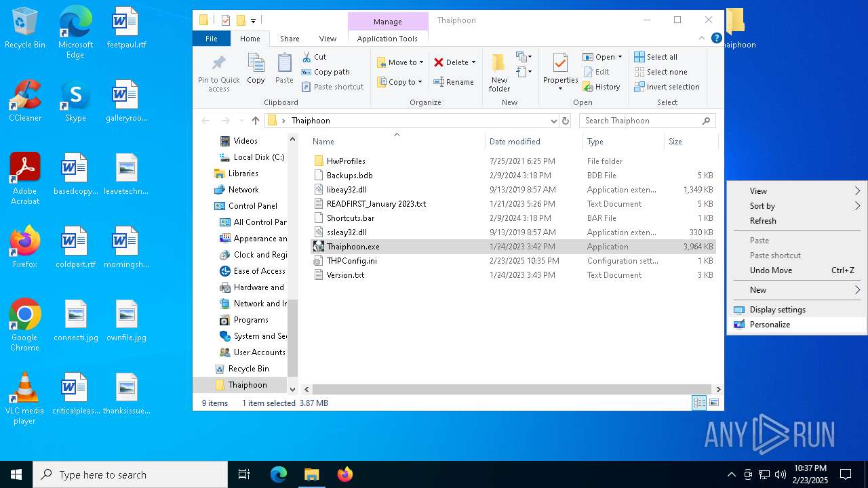Open the File tab

coord(212,39)
